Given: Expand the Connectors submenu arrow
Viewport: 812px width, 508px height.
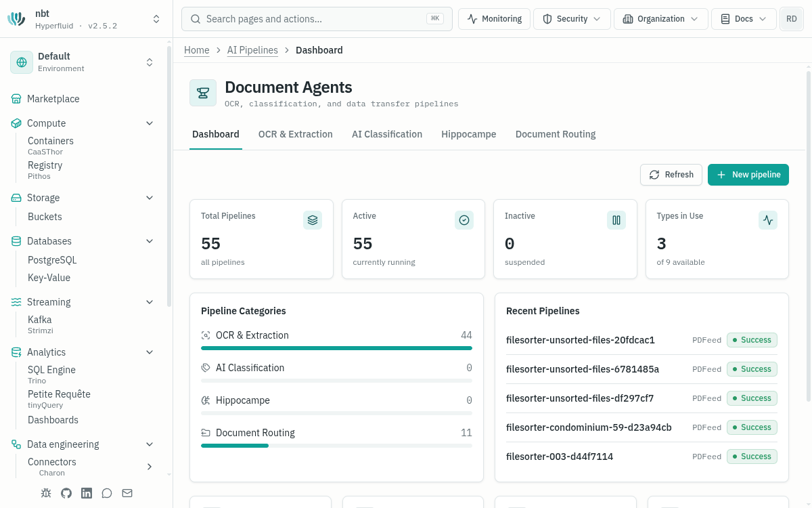Looking at the screenshot, I should tap(150, 467).
